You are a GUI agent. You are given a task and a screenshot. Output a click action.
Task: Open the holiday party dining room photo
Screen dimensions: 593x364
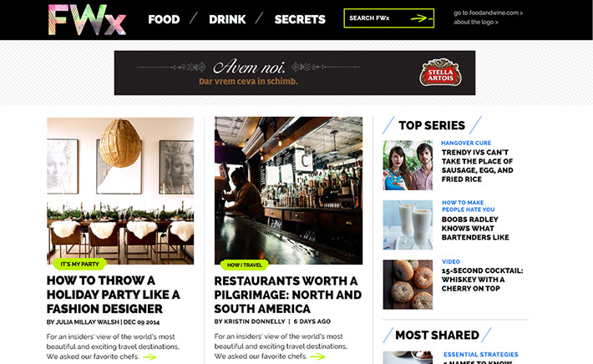(120, 191)
